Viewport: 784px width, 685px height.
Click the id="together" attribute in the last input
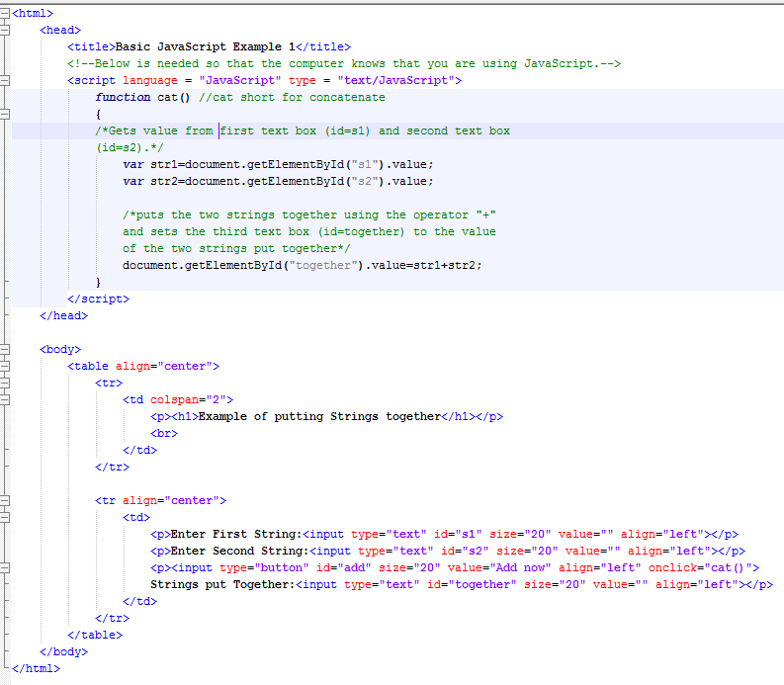click(x=472, y=584)
